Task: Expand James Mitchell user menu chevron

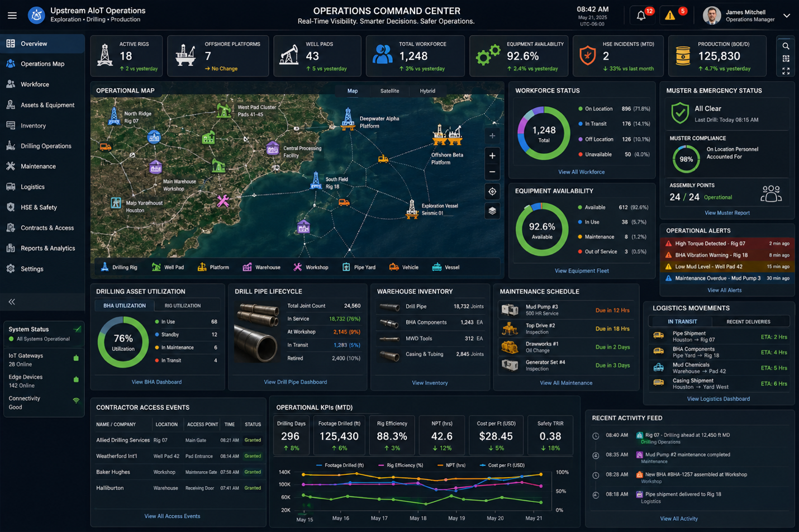Action: [x=786, y=16]
